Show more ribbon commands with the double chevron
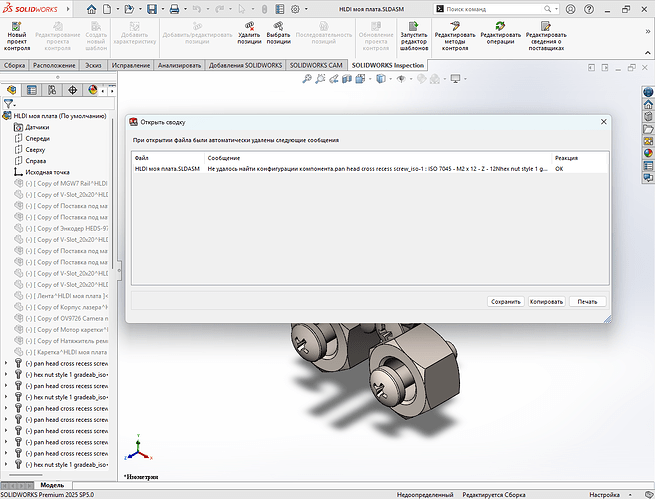This screenshot has height=499, width=655. (647, 31)
